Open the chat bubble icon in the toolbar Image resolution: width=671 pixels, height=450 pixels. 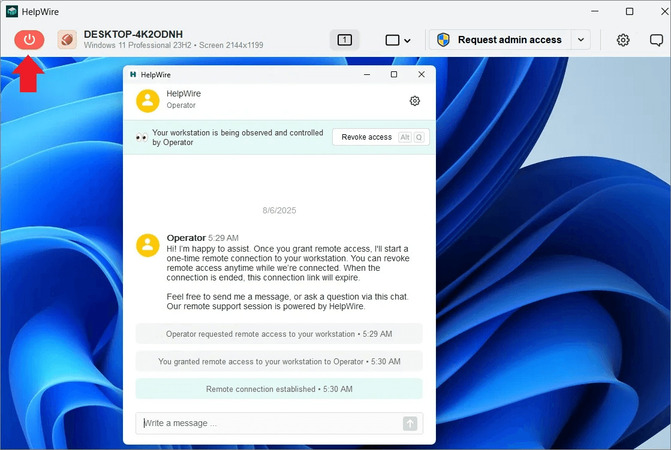click(656, 40)
